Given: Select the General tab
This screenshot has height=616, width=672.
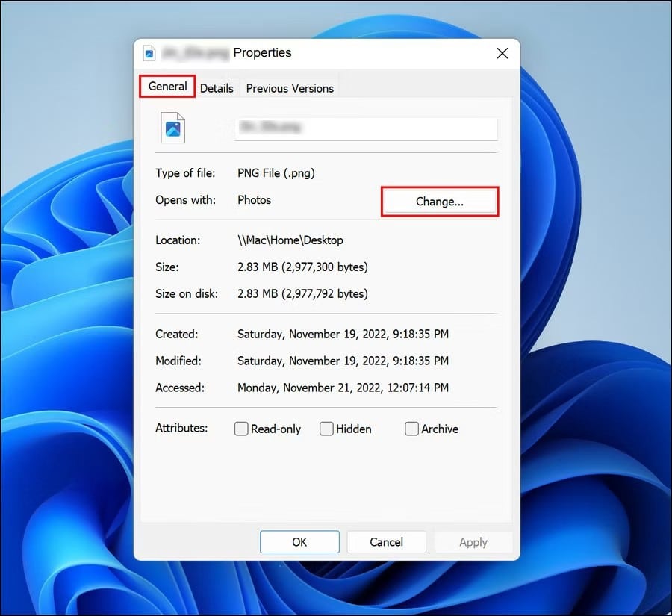Looking at the screenshot, I should [167, 87].
